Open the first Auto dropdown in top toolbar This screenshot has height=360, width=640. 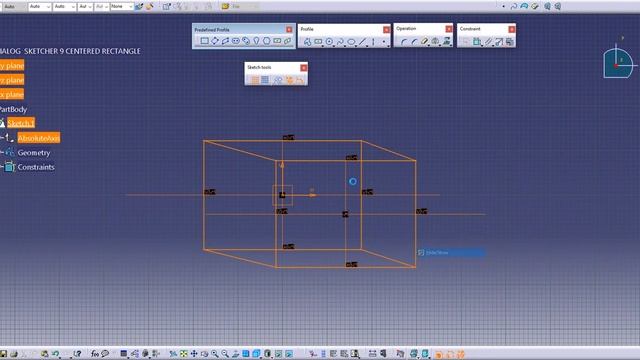pyautogui.click(x=40, y=7)
